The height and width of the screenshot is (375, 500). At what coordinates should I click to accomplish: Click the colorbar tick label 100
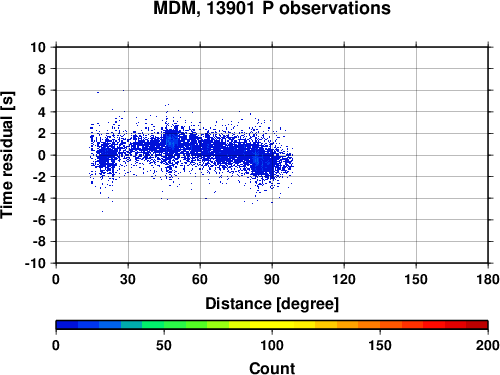click(272, 345)
